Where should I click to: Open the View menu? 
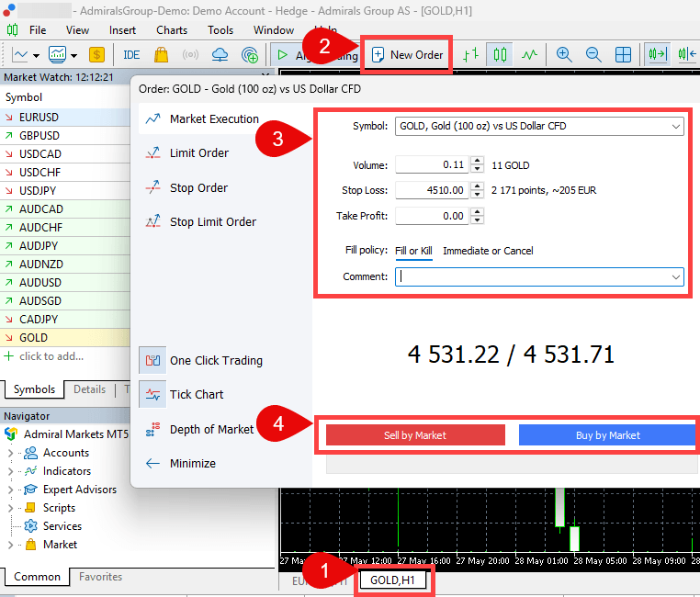click(x=77, y=30)
